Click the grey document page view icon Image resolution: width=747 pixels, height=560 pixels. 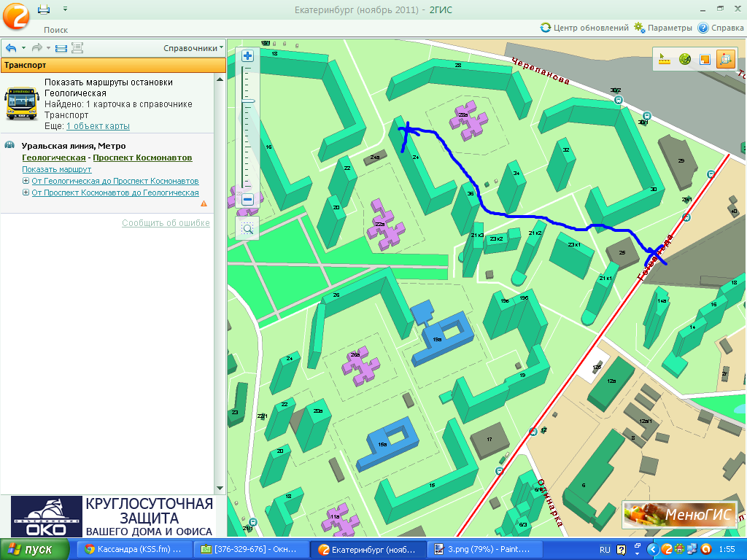[77, 47]
